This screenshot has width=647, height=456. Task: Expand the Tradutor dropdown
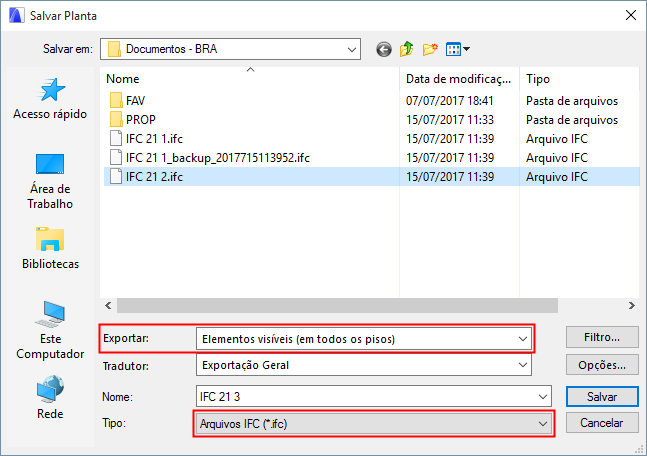pyautogui.click(x=522, y=366)
